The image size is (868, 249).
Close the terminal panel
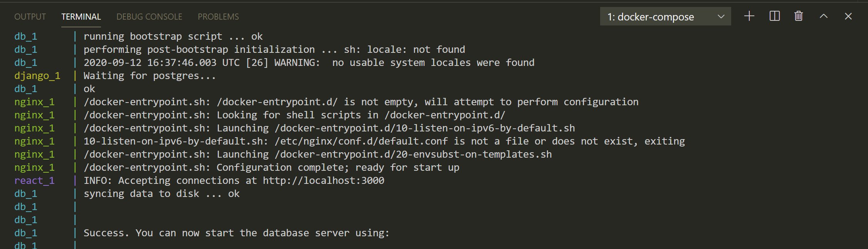848,16
